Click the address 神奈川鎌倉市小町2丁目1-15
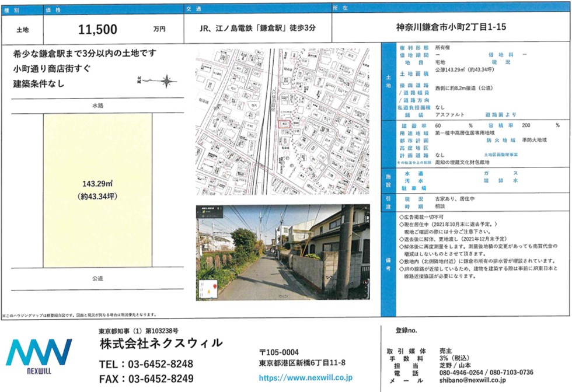 pos(451,28)
